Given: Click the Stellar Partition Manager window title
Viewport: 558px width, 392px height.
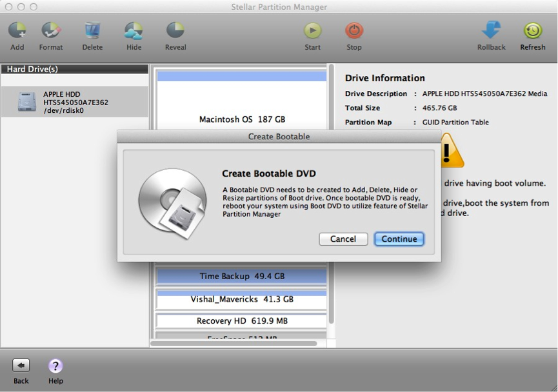Looking at the screenshot, I should click(279, 6).
